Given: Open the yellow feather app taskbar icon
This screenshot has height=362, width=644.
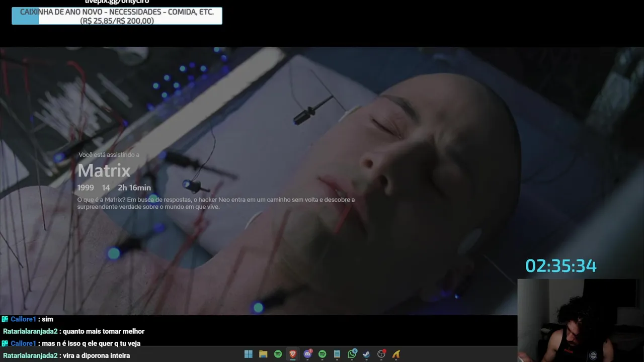Looking at the screenshot, I should (396, 354).
